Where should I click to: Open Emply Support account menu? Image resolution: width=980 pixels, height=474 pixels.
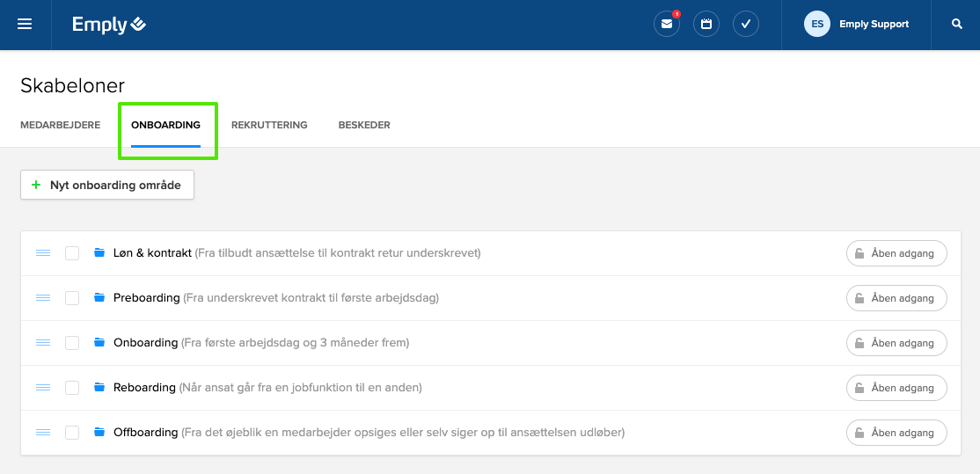(874, 25)
